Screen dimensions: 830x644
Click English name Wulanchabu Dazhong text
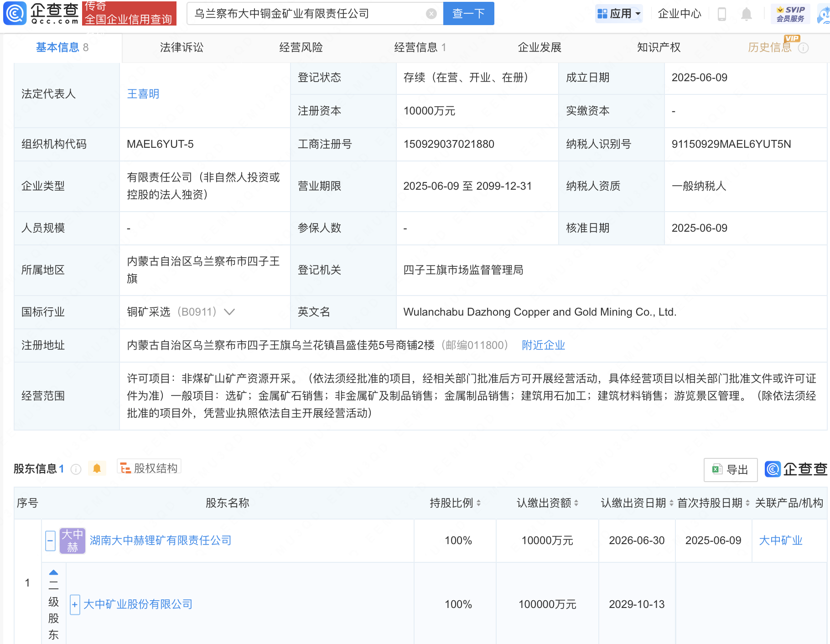(539, 312)
